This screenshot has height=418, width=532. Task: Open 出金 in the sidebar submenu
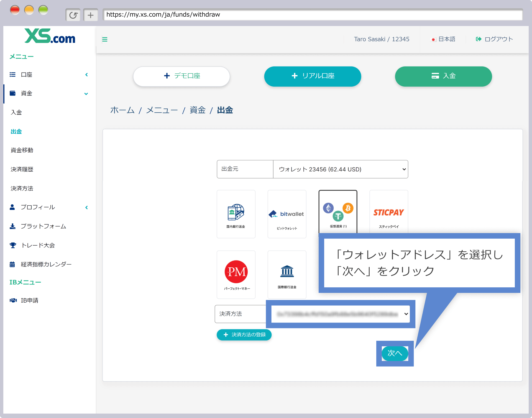tap(16, 131)
